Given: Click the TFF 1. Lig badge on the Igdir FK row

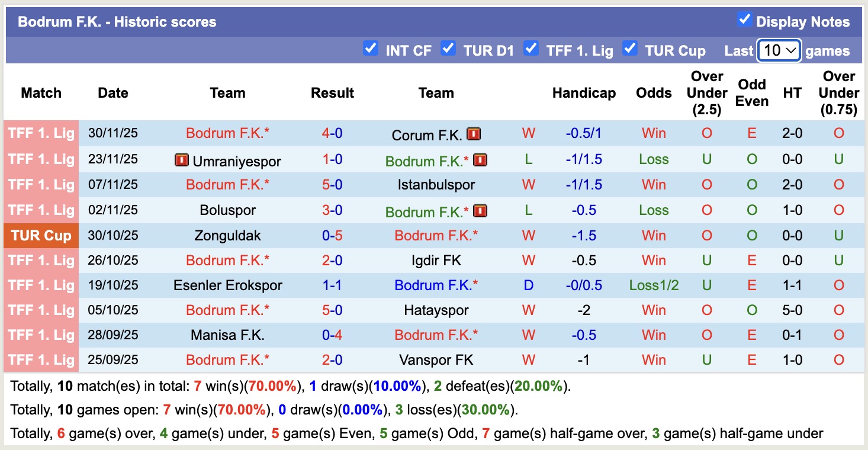Looking at the screenshot, I should pos(40,260).
